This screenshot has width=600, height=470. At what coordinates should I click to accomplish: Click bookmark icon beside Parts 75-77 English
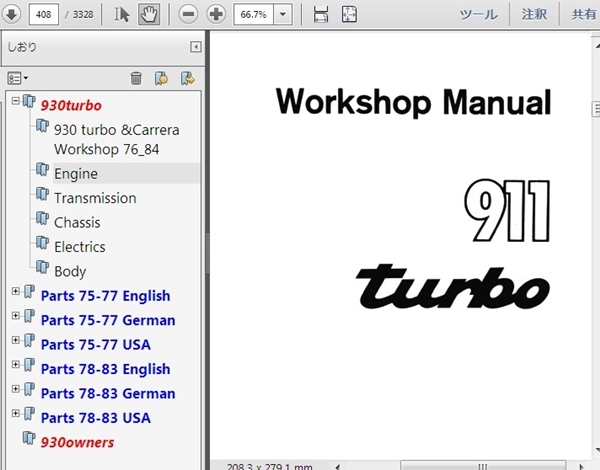coord(29,292)
